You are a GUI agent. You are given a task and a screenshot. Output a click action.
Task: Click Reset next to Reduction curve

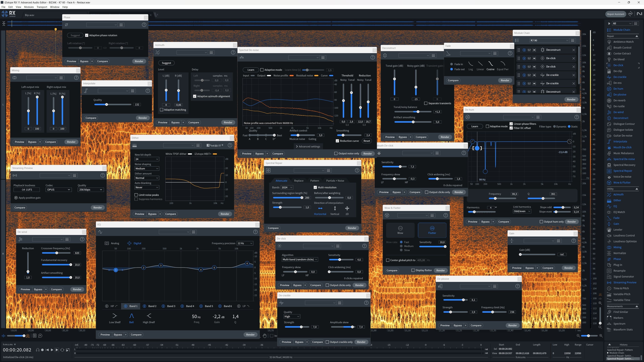[367, 141]
